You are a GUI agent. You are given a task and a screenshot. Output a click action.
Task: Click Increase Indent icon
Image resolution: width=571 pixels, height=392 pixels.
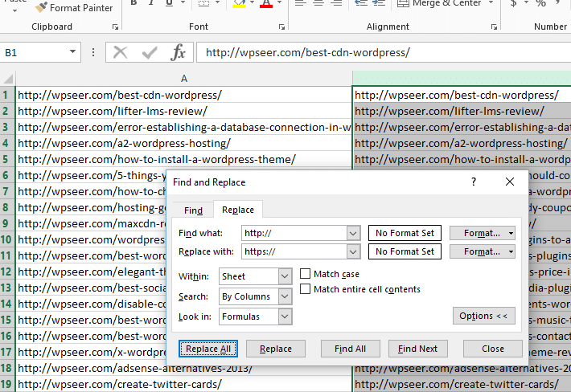[379, 4]
